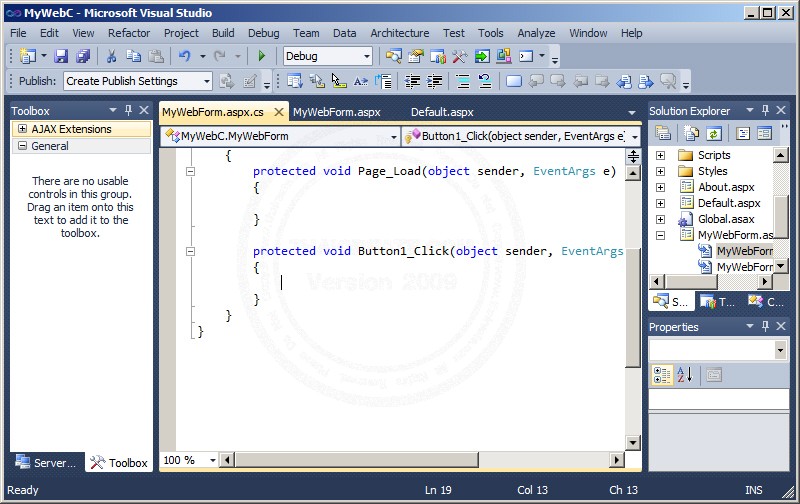Click Properties icon in Solution Explorer toolbar

click(663, 133)
